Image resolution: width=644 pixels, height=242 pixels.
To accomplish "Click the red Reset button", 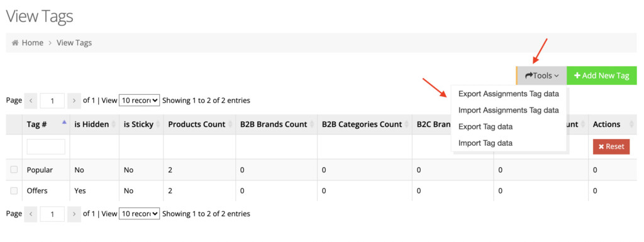I will 611,146.
